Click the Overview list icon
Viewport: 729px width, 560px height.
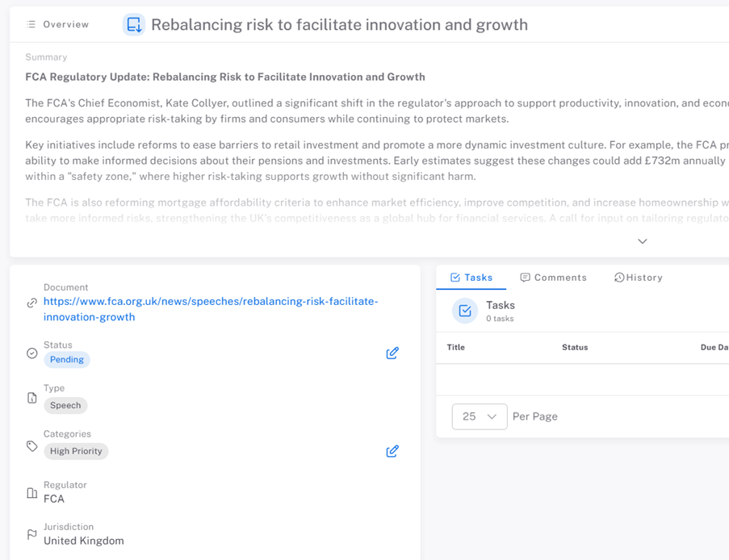[31, 24]
